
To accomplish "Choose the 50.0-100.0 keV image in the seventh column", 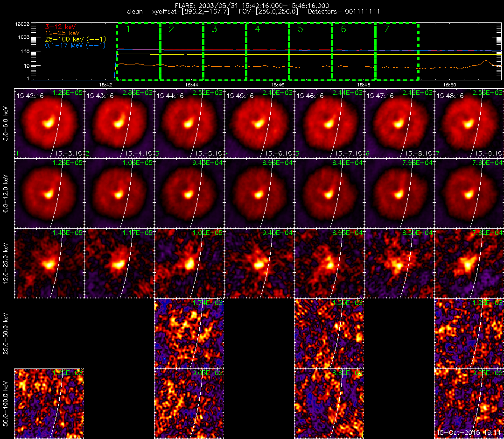I will 469,404.
